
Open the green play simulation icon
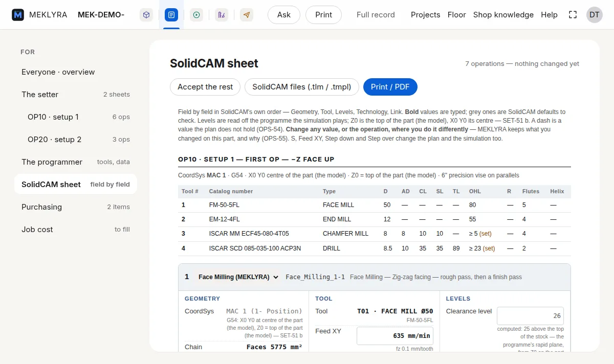point(196,15)
